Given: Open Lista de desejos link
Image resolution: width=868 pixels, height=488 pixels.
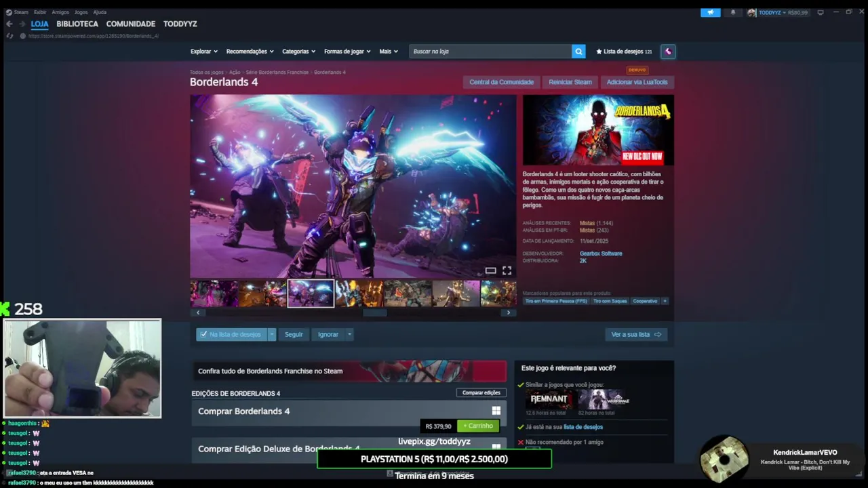Looking at the screenshot, I should click(624, 52).
